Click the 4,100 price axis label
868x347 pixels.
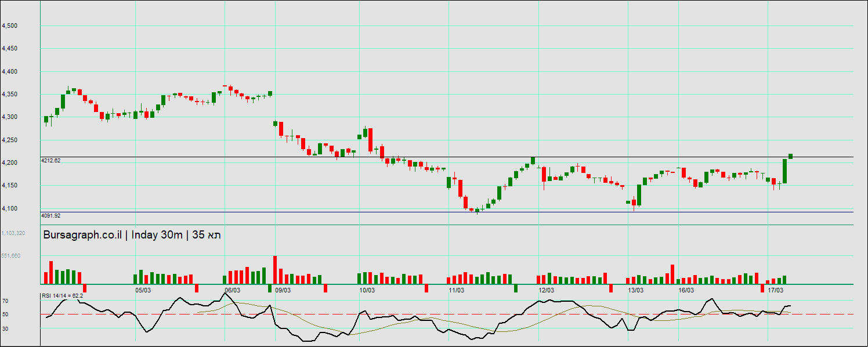click(10, 209)
